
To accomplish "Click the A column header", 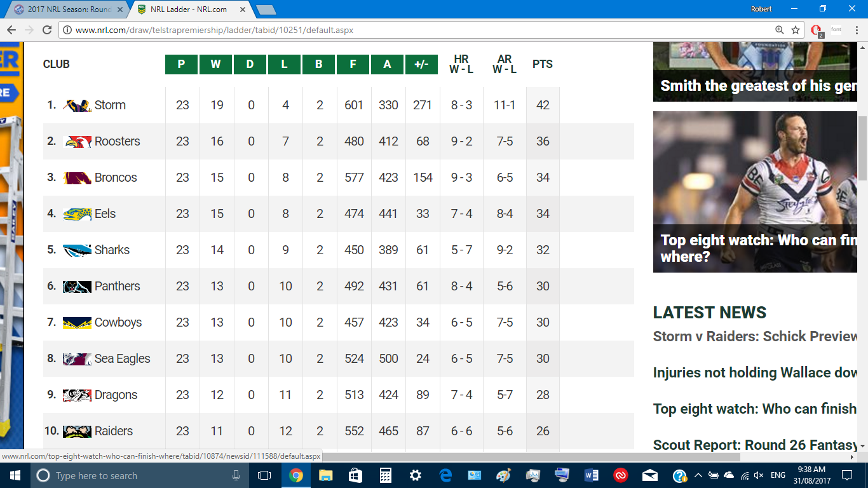I will 387,64.
